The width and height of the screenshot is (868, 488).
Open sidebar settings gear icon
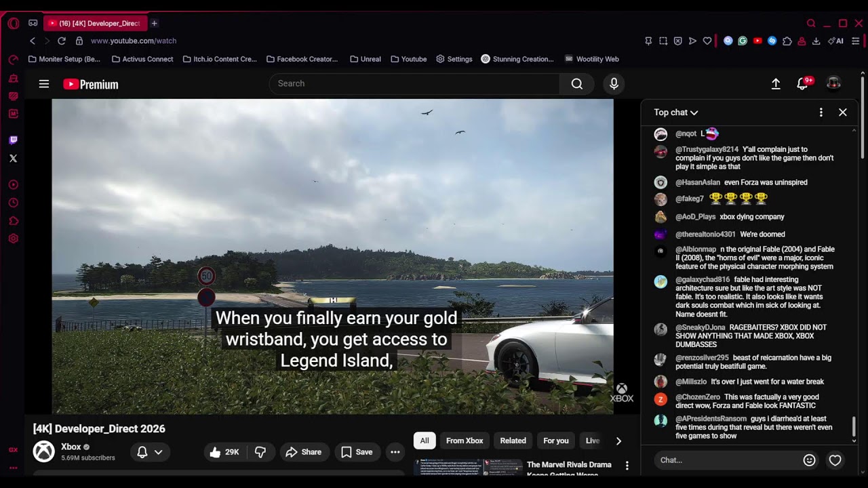pyautogui.click(x=13, y=239)
